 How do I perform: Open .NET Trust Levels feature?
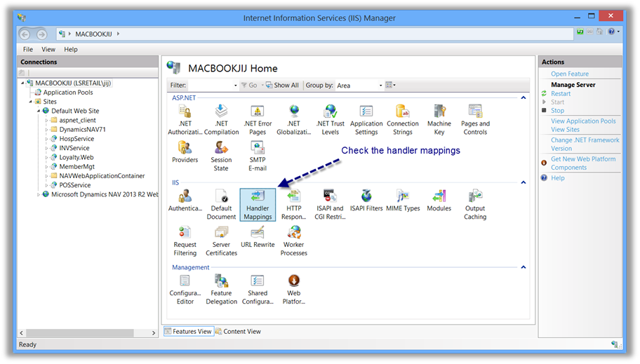click(x=331, y=119)
